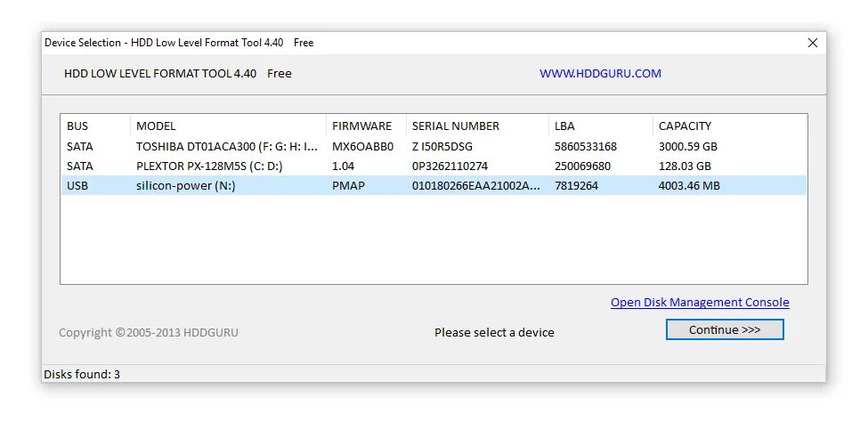Image resolution: width=868 pixels, height=422 pixels.
Task: Click serial number 010180266EAA21002A
Action: (x=476, y=185)
